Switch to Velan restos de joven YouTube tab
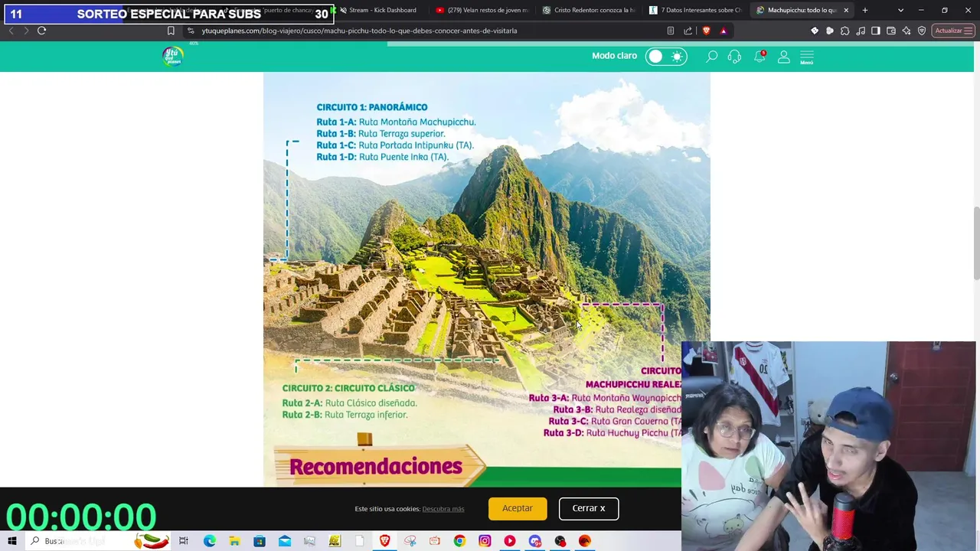 click(x=482, y=10)
